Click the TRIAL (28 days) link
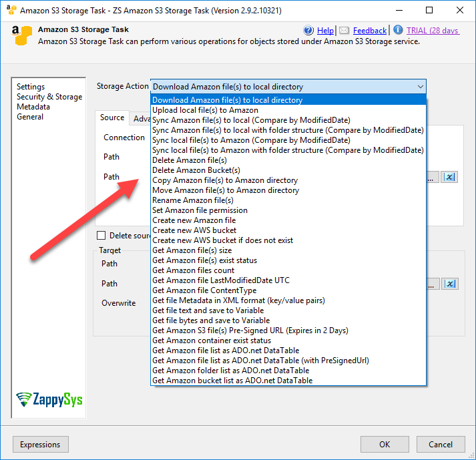The width and height of the screenshot is (476, 460). coord(433,30)
